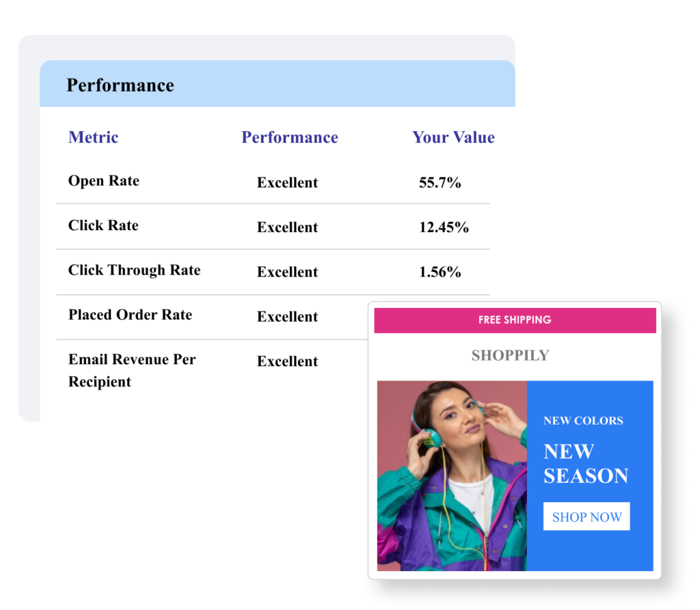Select the Click Rate row label

(x=103, y=225)
